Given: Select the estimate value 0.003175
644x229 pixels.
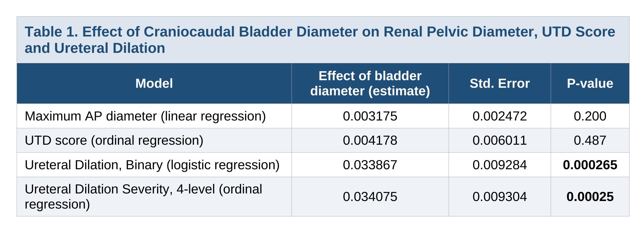Looking at the screenshot, I should (370, 116).
